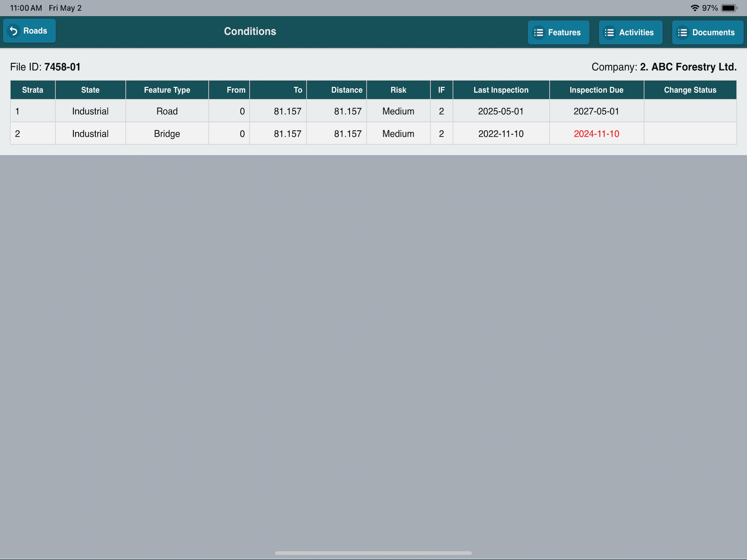Click last inspection date 2022-11-10
This screenshot has height=560, width=747.
coord(501,134)
